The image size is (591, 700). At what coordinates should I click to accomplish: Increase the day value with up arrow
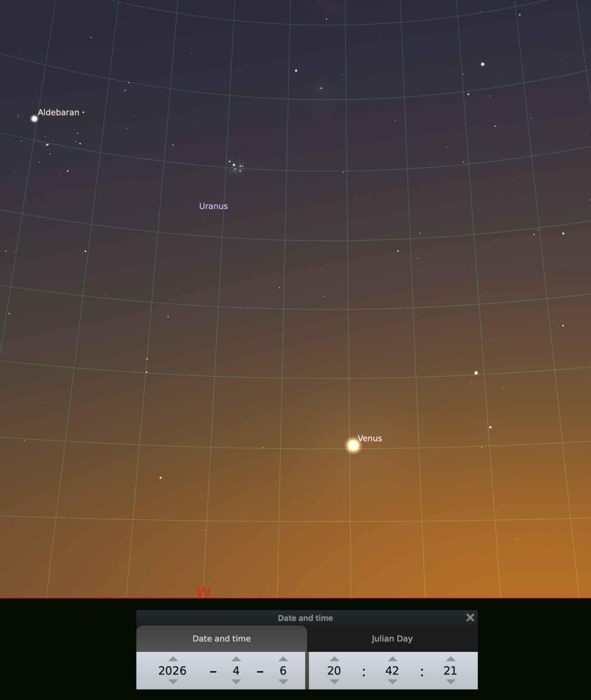click(283, 659)
